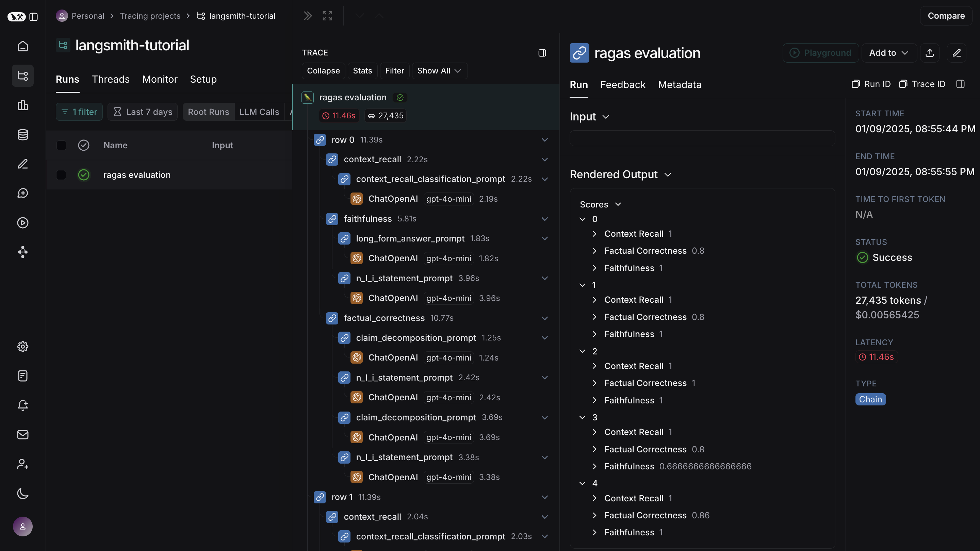Toggle dark mode moon icon
Viewport: 980px width, 551px height.
pos(23,494)
